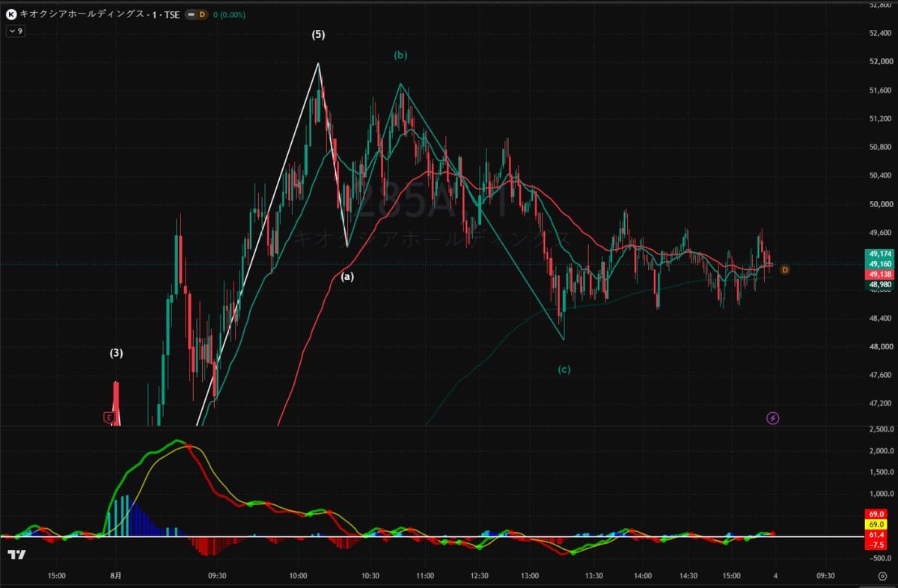Select the white (a) wave label
The width and height of the screenshot is (898, 588).
coord(347,276)
